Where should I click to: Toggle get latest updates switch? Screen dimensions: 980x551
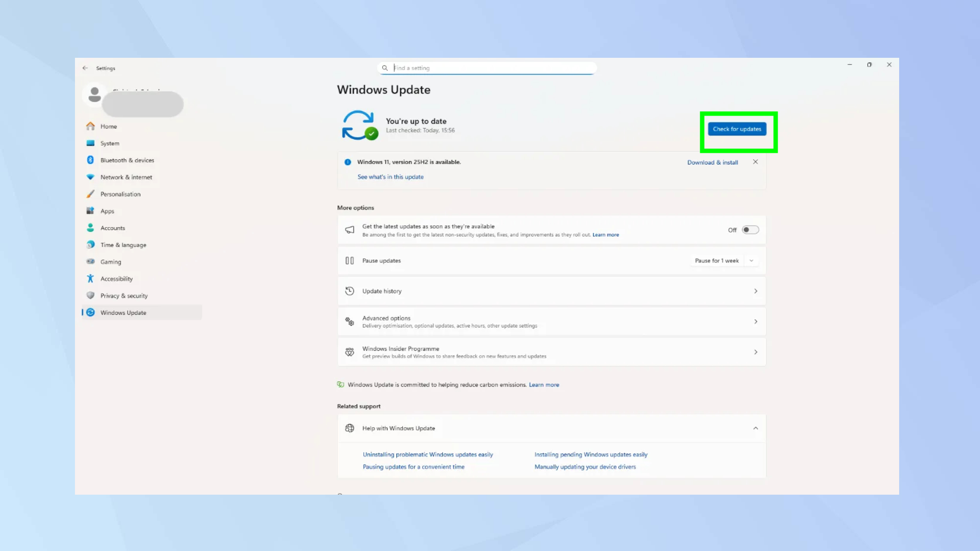click(x=750, y=230)
